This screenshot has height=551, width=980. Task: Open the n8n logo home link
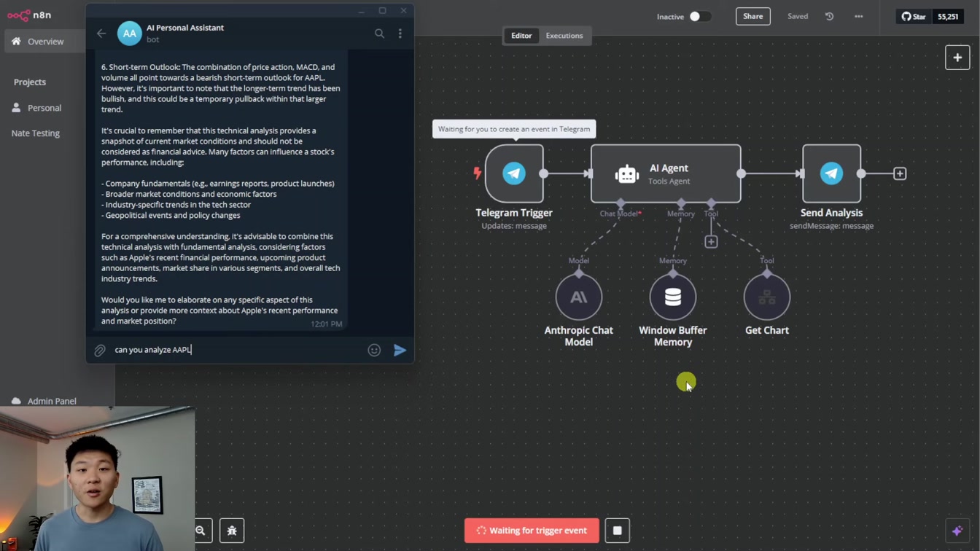(29, 15)
